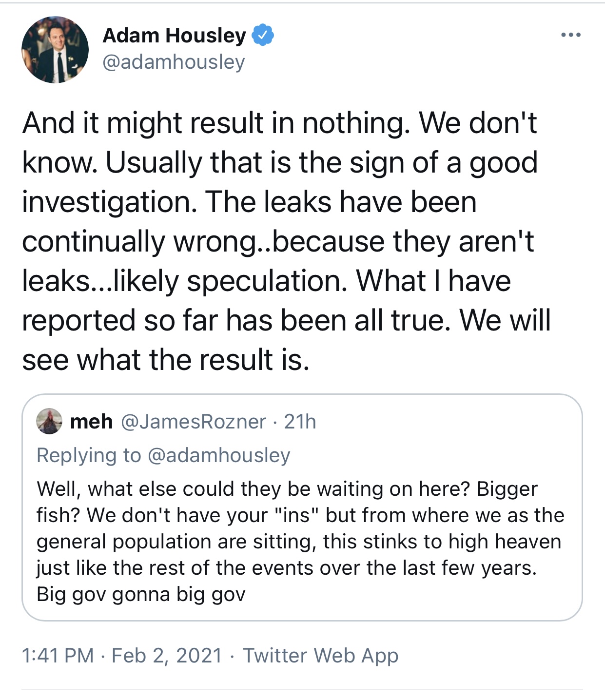Click the meh user avatar icon
Image resolution: width=605 pixels, height=700 pixels.
pos(49,421)
